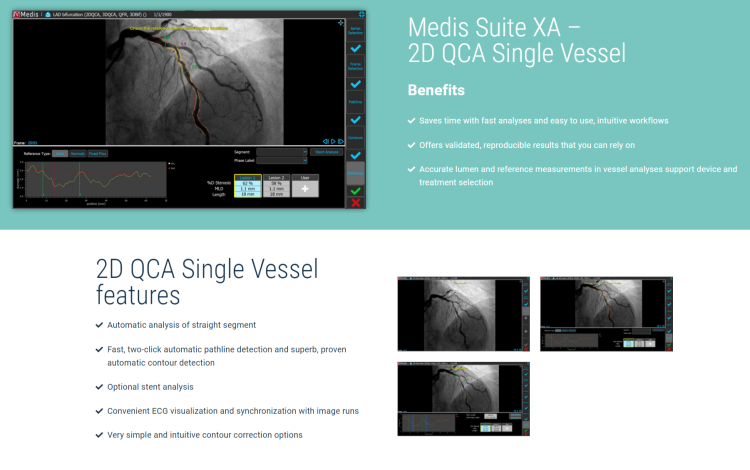Set Reference Type to Auto

click(x=60, y=153)
